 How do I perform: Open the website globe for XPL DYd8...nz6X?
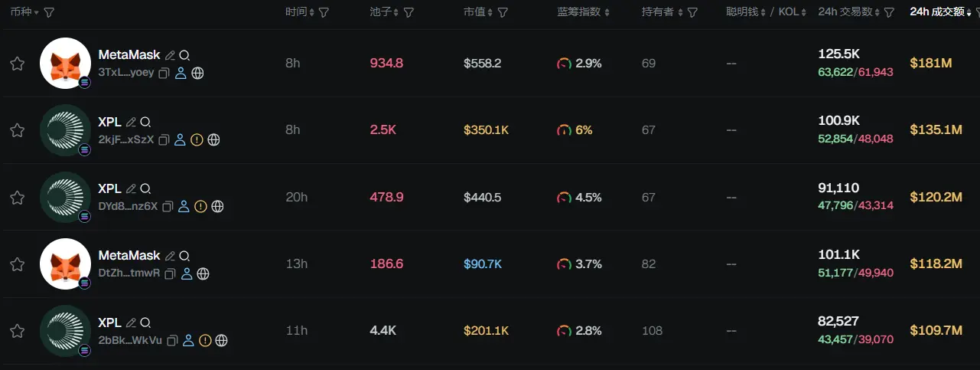coord(217,207)
